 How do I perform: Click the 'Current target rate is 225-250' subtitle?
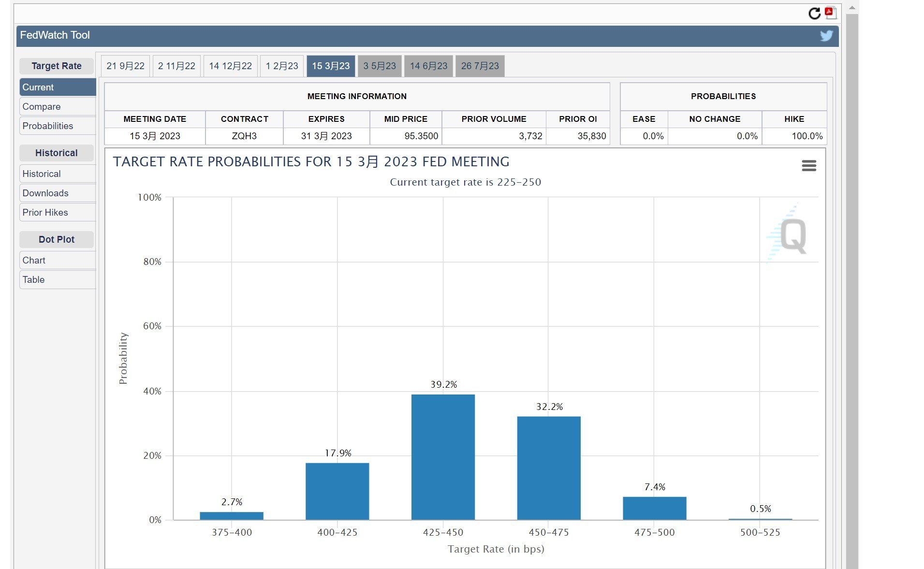[466, 182]
